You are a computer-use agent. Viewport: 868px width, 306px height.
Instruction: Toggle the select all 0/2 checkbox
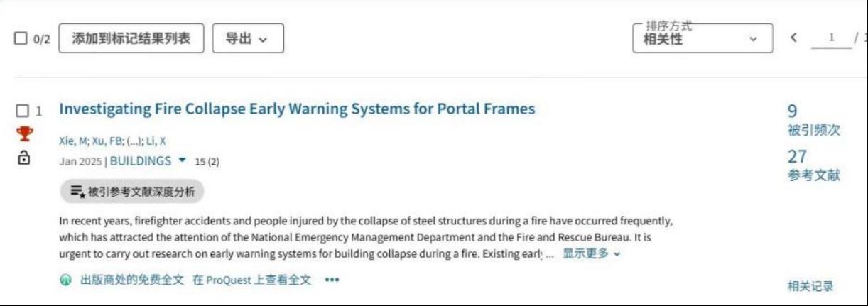21,39
